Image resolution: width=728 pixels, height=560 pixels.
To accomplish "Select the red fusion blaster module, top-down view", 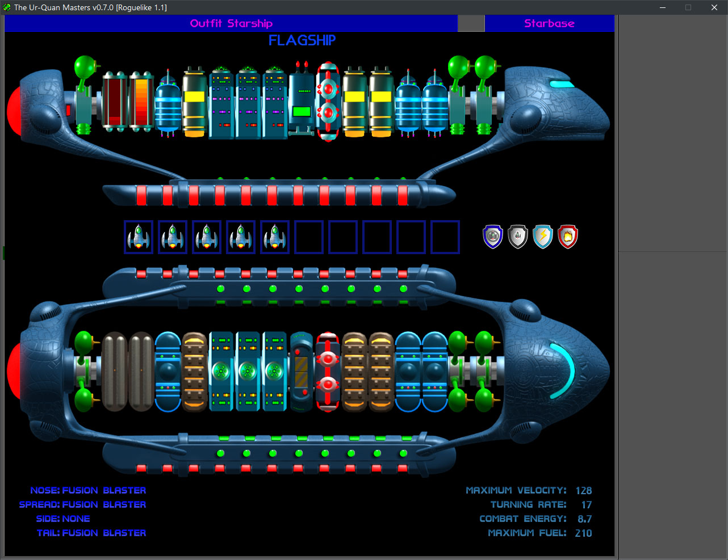I will click(328, 372).
